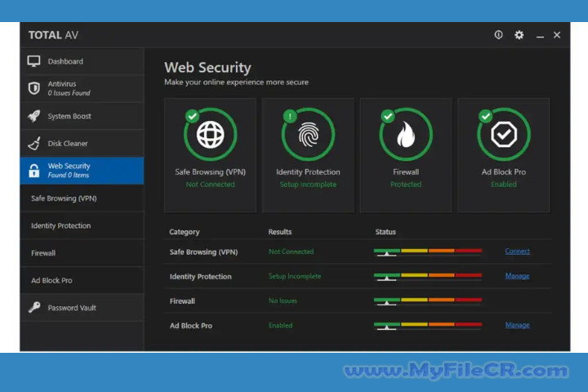Click the Identity Protection fingerprint icon

pos(308,134)
